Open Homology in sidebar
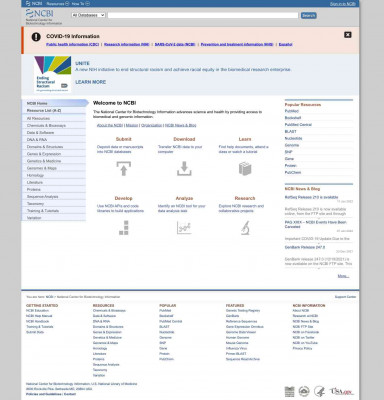 click(54, 175)
